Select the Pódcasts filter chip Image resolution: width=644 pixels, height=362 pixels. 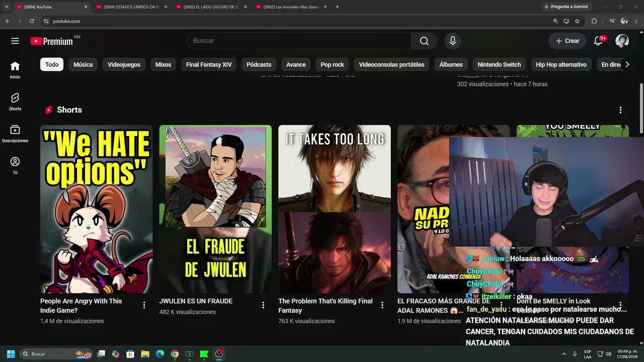coord(259,64)
